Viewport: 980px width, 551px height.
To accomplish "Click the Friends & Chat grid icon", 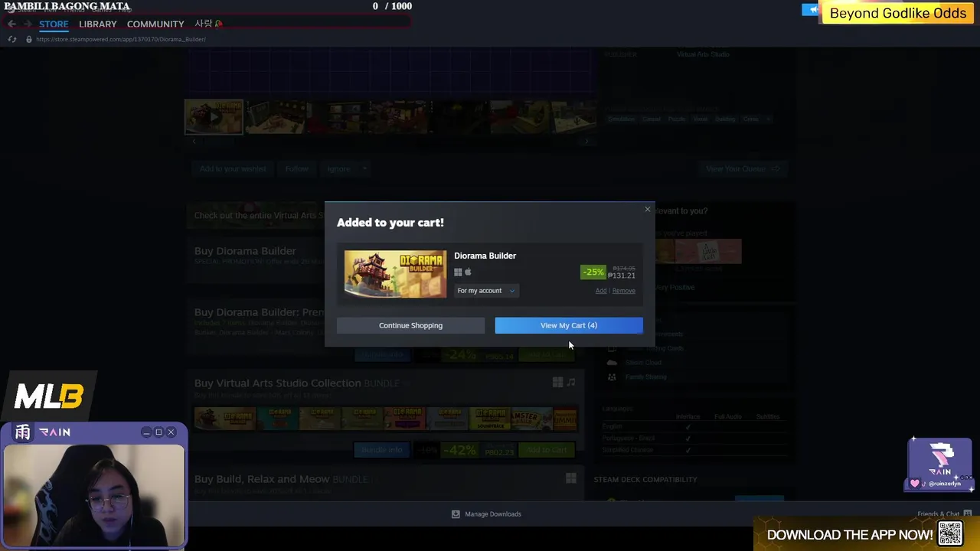I will click(x=967, y=514).
